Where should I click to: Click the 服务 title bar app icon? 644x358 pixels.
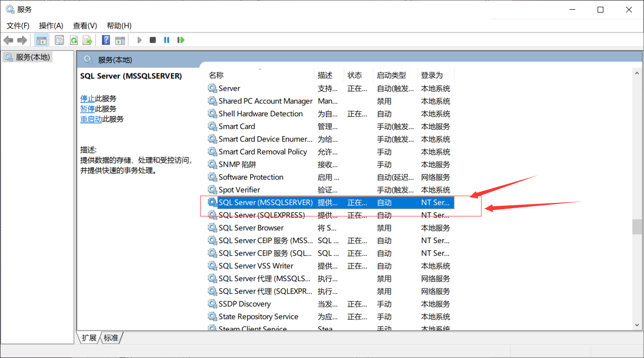[10, 9]
